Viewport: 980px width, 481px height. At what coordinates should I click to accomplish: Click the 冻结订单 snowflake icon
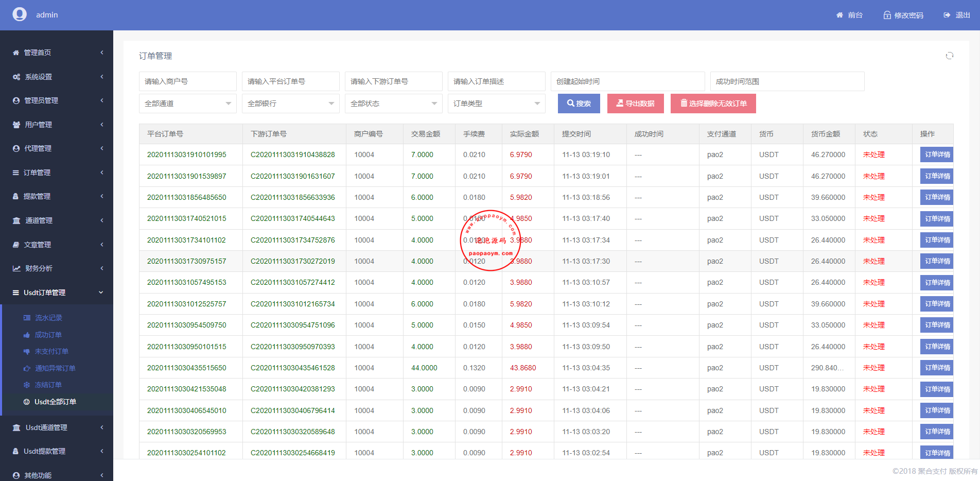(x=27, y=385)
